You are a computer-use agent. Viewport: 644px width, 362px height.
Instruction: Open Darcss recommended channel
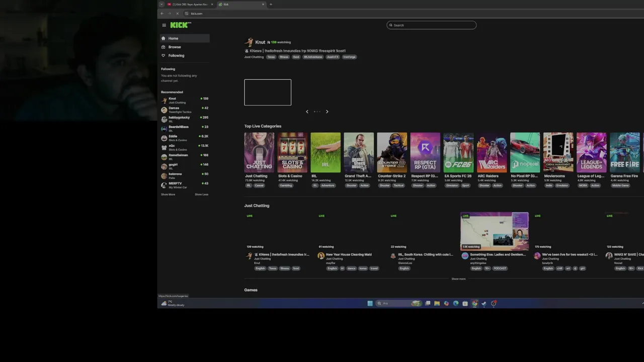point(184,110)
